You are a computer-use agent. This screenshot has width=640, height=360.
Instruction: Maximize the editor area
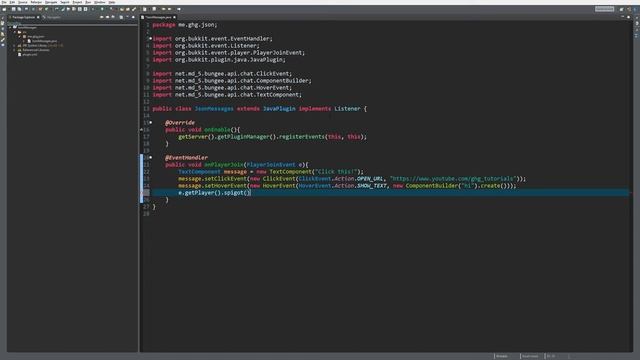[x=629, y=17]
